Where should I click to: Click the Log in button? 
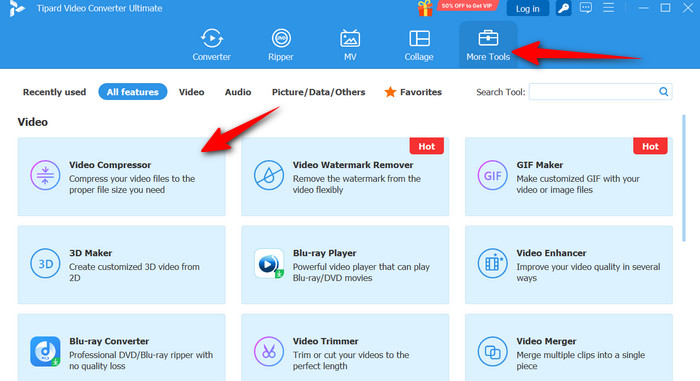528,8
